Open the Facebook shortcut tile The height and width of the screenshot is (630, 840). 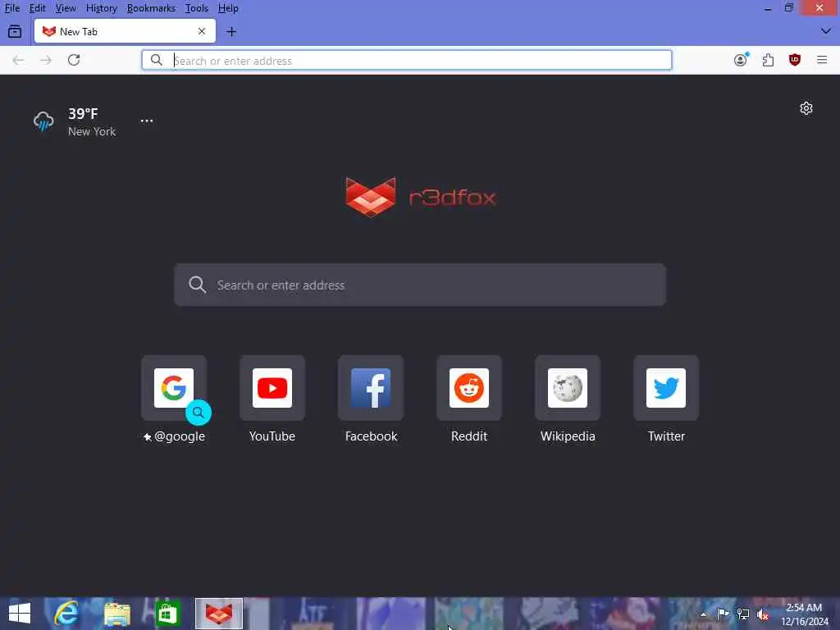click(x=371, y=388)
